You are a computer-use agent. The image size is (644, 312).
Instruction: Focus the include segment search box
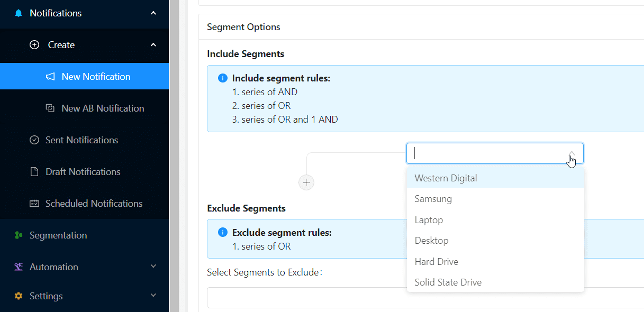(x=487, y=153)
